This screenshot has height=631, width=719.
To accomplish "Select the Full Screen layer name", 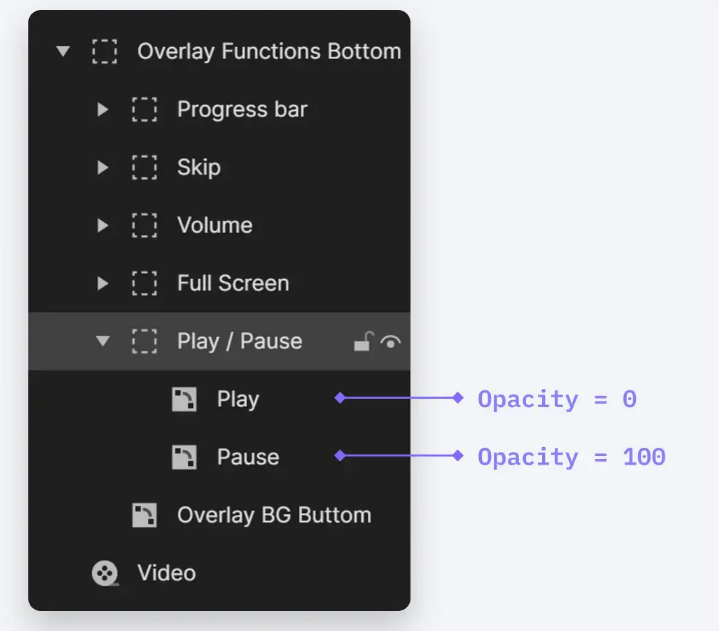I will pyautogui.click(x=233, y=283).
